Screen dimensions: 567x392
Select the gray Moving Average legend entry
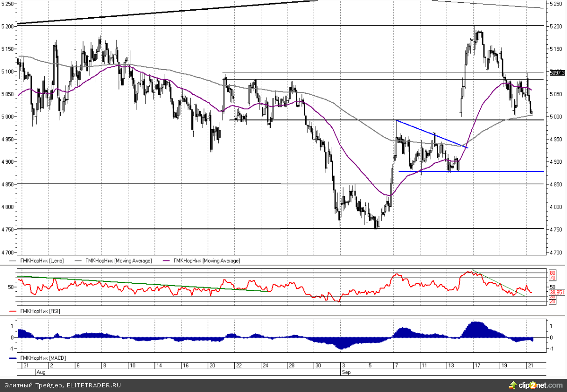pyautogui.click(x=118, y=260)
